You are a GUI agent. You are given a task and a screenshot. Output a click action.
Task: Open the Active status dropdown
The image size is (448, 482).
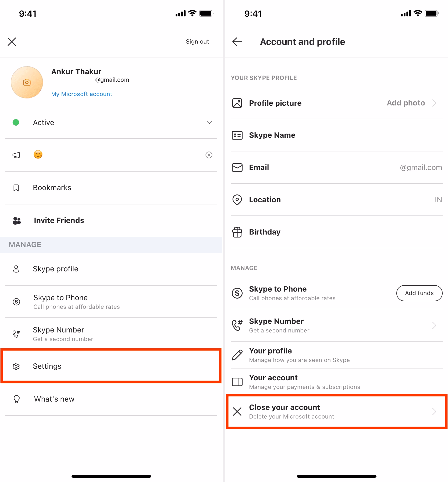click(209, 123)
